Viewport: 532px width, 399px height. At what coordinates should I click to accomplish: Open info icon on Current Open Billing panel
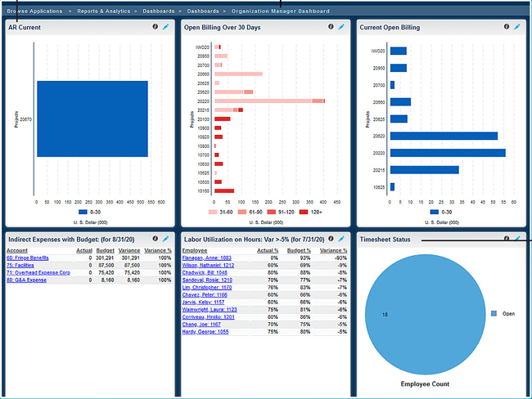tap(506, 27)
